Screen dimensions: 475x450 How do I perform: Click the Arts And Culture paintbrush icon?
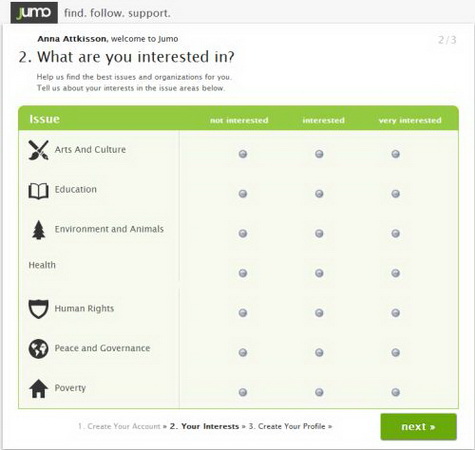coord(38,150)
